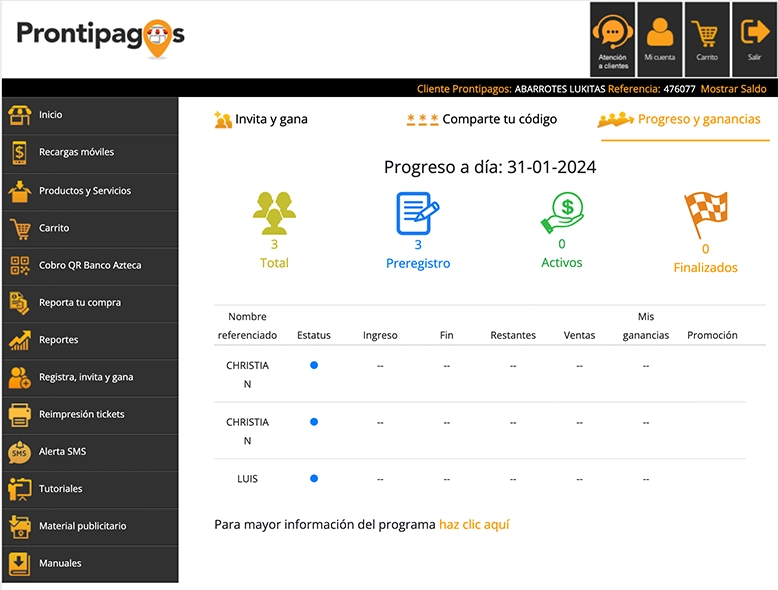This screenshot has height=590, width=778.
Task: Click the Activos money hand icon
Action: tap(562, 213)
